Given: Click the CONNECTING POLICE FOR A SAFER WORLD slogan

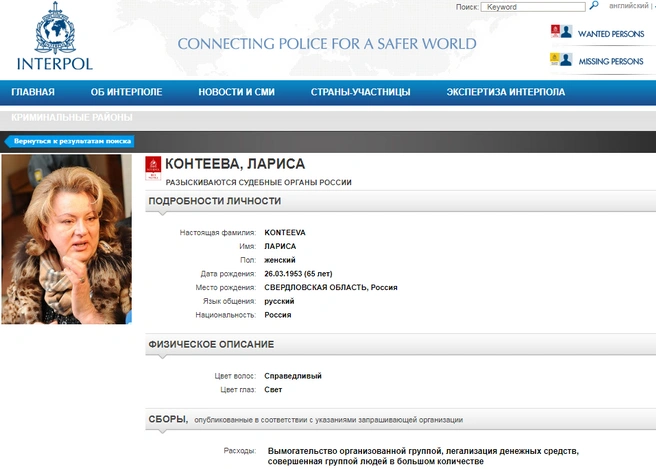Looking at the screenshot, I should [327, 44].
